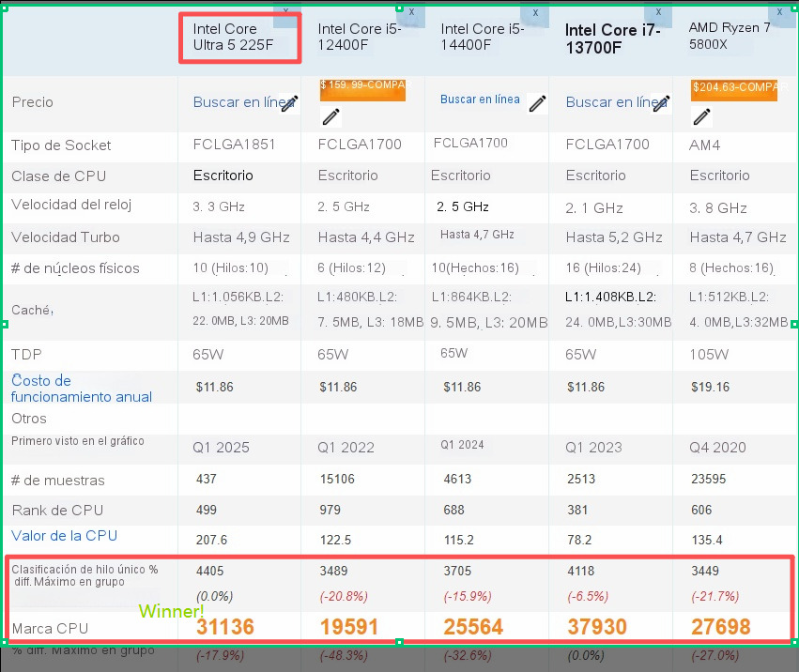Remove Intel Core i5-14400F column with x
Viewport: 799px width, 672px height.
point(535,13)
